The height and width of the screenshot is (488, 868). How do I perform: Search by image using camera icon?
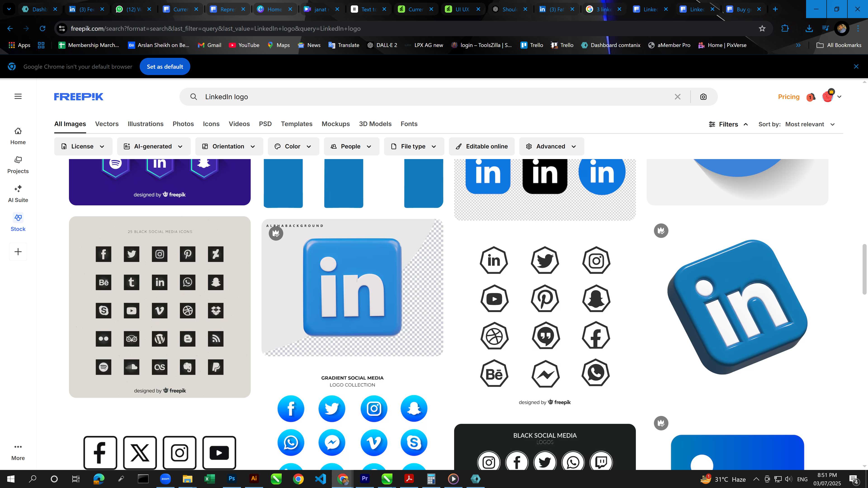pos(703,97)
